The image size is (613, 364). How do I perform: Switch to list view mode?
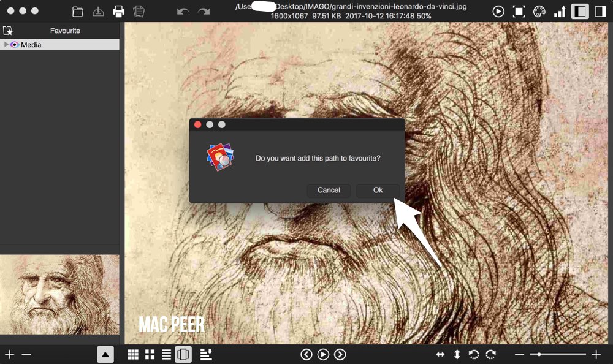166,354
